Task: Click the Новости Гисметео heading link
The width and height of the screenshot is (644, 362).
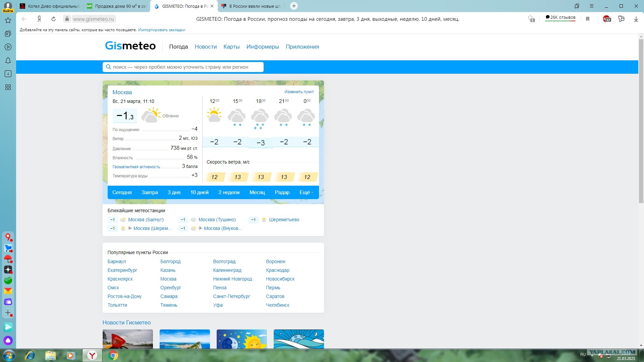Action: click(x=126, y=323)
